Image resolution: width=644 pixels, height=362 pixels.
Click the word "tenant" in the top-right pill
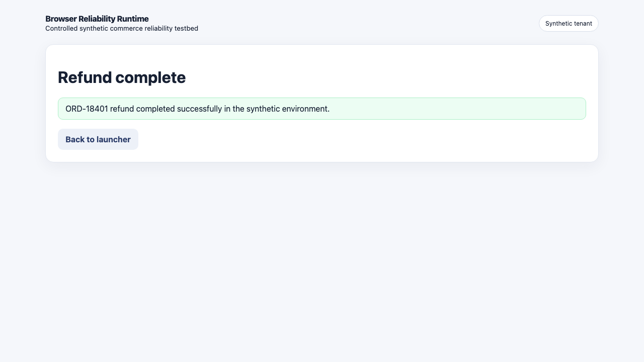[x=583, y=24]
